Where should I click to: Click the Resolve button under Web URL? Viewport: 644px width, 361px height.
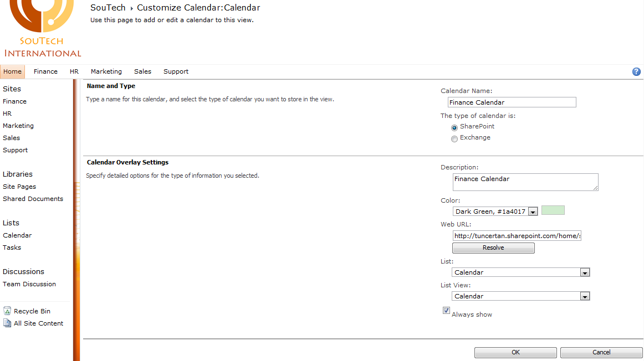pyautogui.click(x=493, y=247)
